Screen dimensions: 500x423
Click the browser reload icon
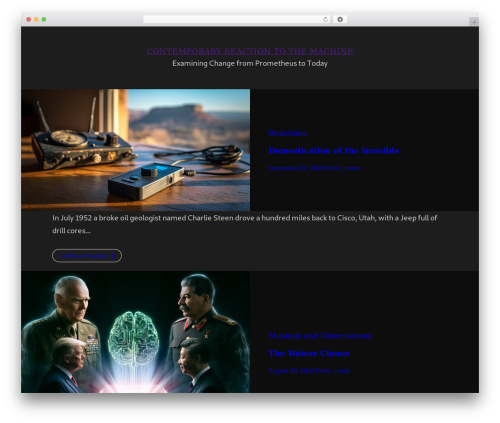pos(325,19)
